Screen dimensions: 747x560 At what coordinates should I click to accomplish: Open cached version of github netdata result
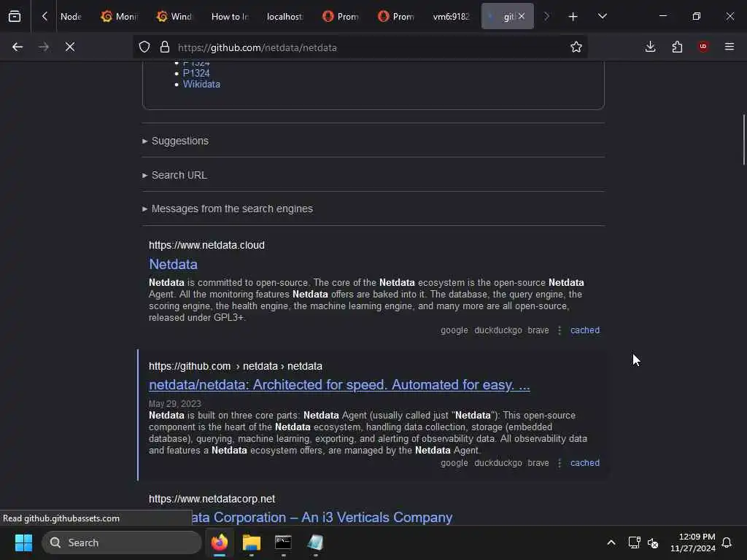pos(585,463)
